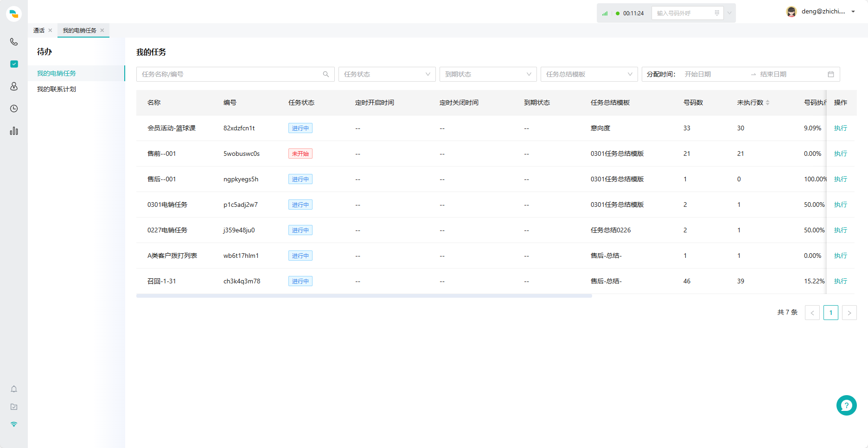This screenshot has height=448, width=868.
Task: Open the inbox tray sidebar icon
Action: tap(14, 407)
